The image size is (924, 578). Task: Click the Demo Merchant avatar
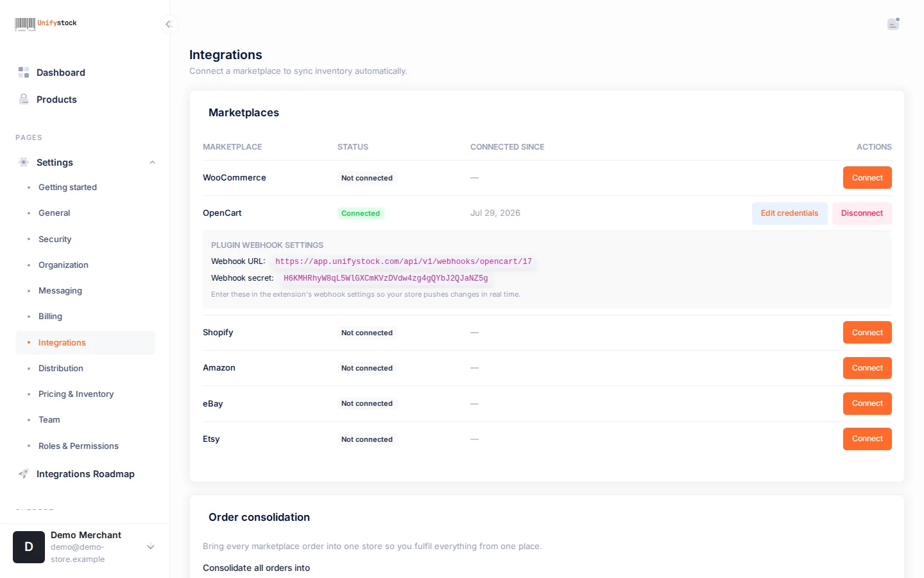point(29,547)
